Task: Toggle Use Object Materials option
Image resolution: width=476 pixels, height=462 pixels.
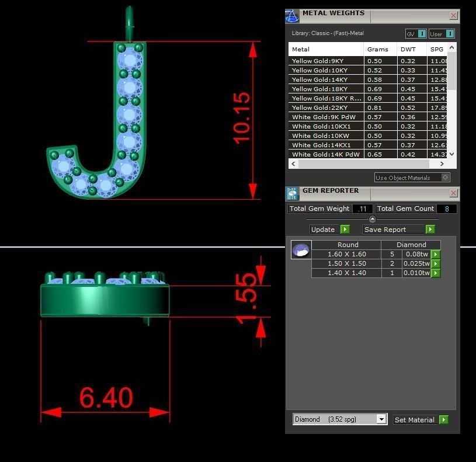Action: (x=445, y=178)
